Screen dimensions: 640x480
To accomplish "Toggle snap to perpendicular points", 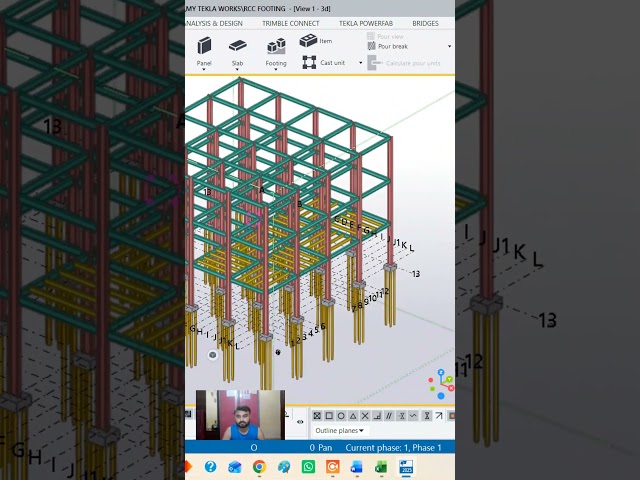I will [x=378, y=416].
